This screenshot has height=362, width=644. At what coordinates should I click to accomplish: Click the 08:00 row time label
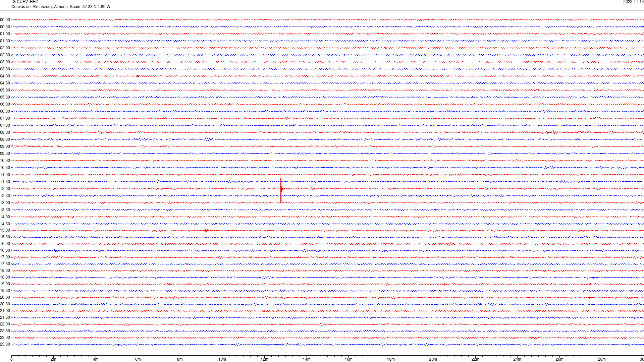(x=5, y=132)
